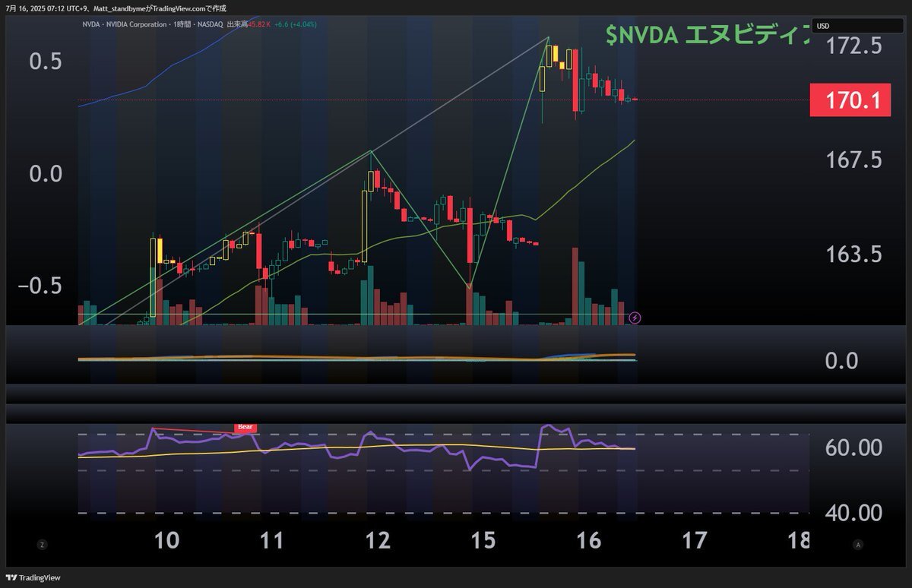The width and height of the screenshot is (912, 588).
Task: Click the date label 15 on time axis
Action: pos(483,541)
